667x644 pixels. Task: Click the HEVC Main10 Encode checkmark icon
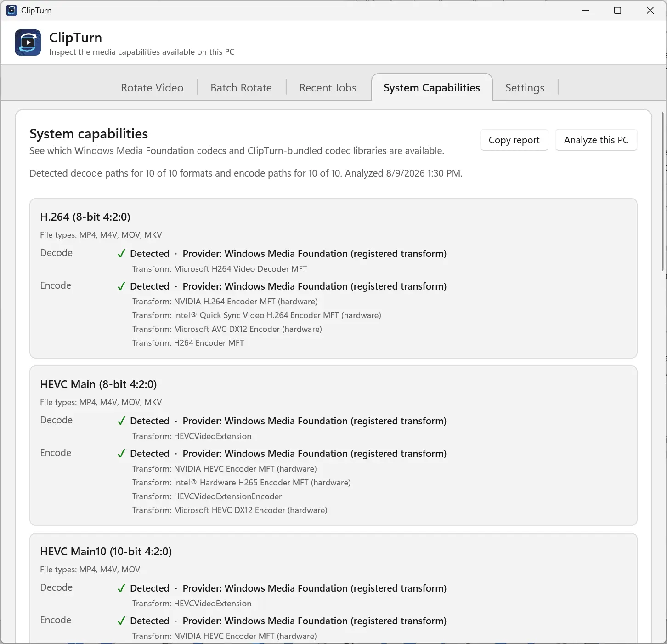point(121,621)
